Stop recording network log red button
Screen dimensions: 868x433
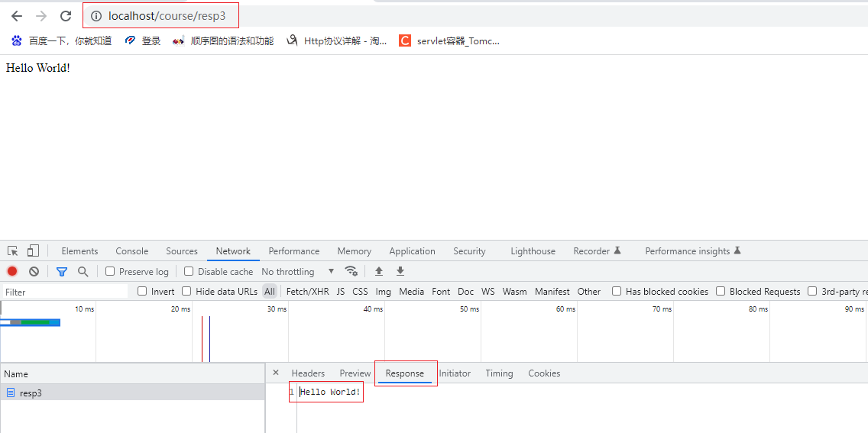(x=12, y=271)
